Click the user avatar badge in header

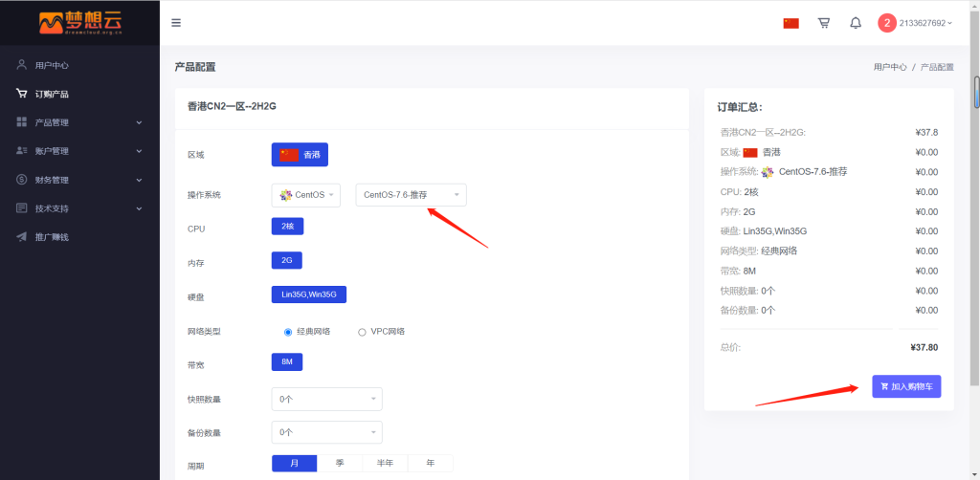pyautogui.click(x=887, y=23)
